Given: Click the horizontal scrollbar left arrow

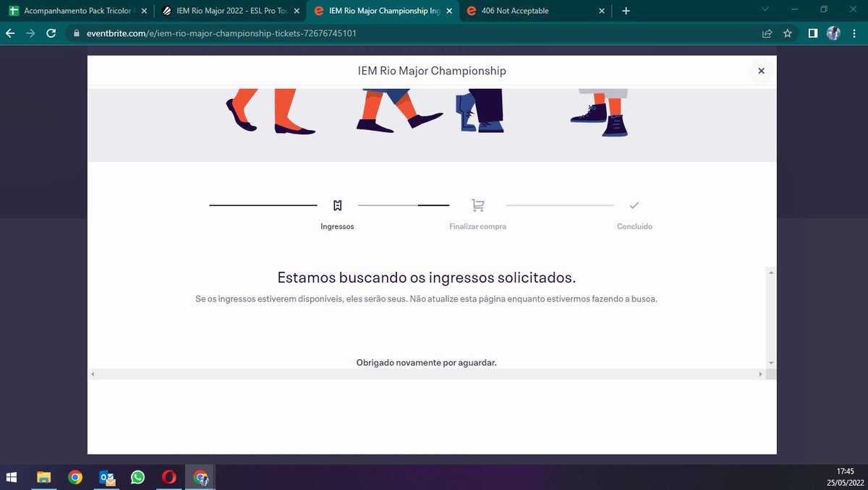Looking at the screenshot, I should pos(93,374).
